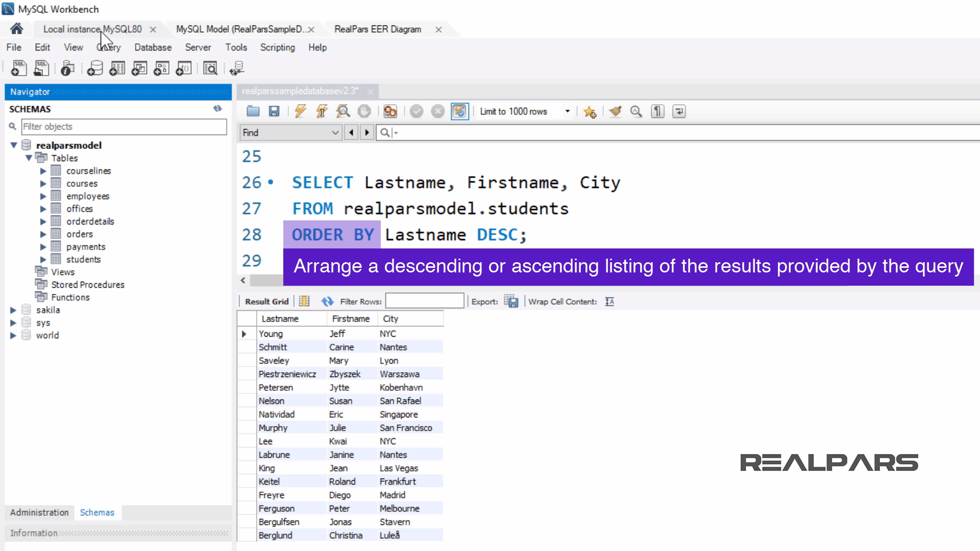Open the Limit to 1000 rows dropdown

point(567,111)
